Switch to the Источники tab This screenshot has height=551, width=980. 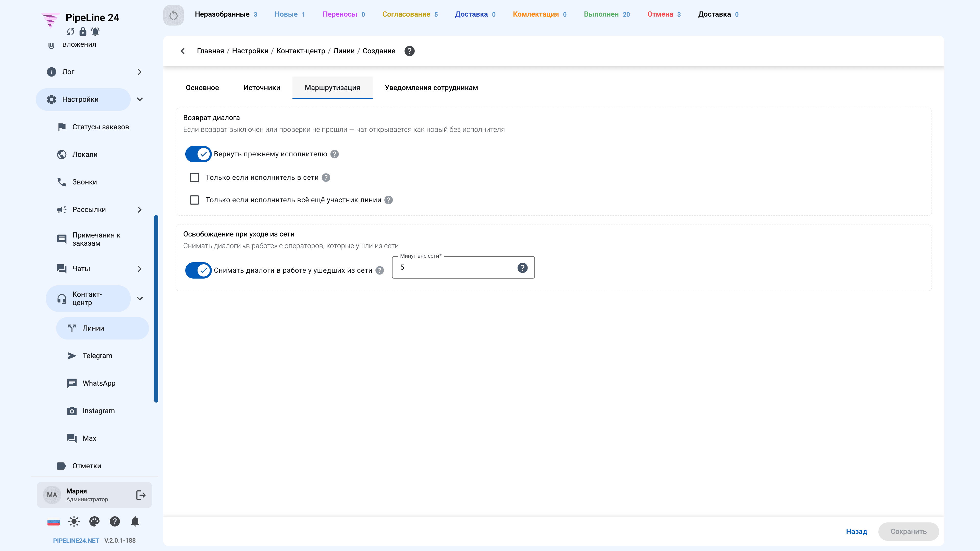(262, 87)
